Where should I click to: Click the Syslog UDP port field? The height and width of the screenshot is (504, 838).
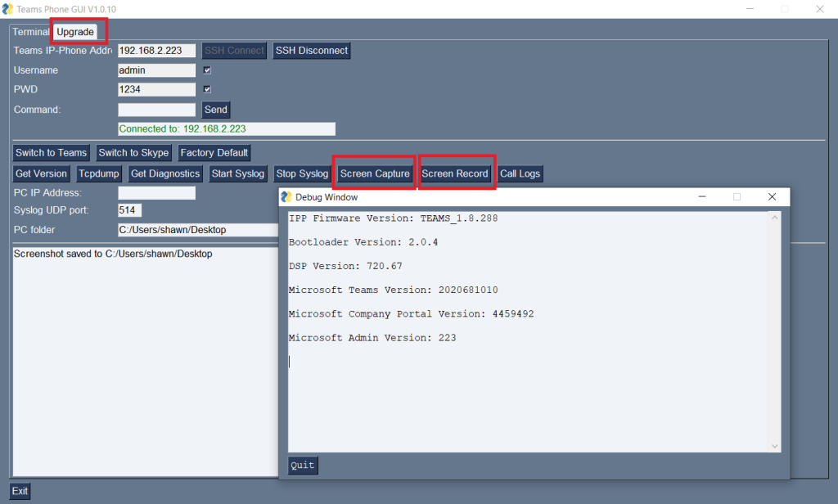tap(130, 210)
